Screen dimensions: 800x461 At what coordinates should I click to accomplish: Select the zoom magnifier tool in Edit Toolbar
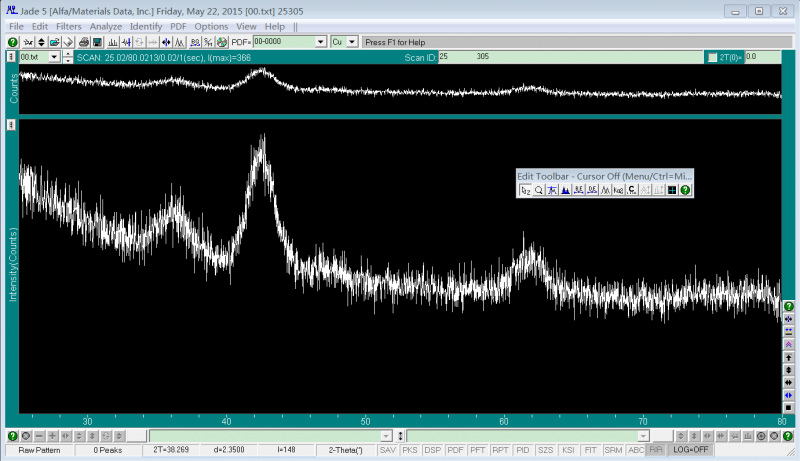tap(538, 190)
